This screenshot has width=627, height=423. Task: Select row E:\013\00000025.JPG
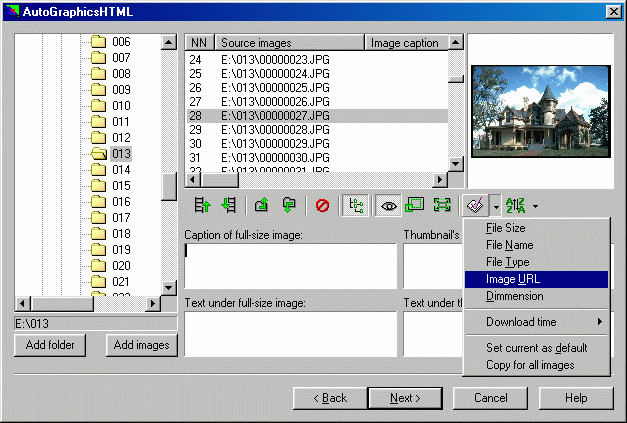(317, 88)
